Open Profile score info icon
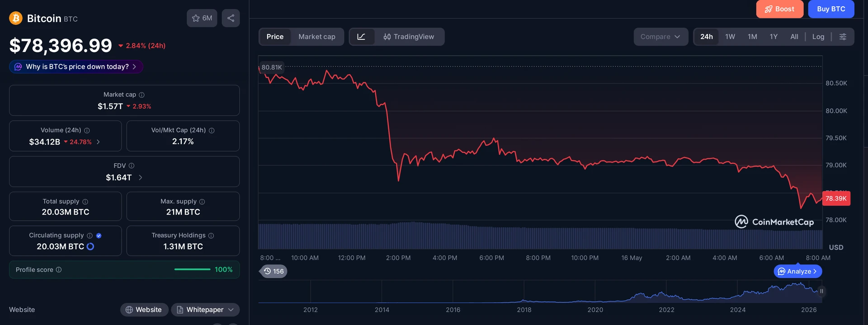 pyautogui.click(x=59, y=270)
